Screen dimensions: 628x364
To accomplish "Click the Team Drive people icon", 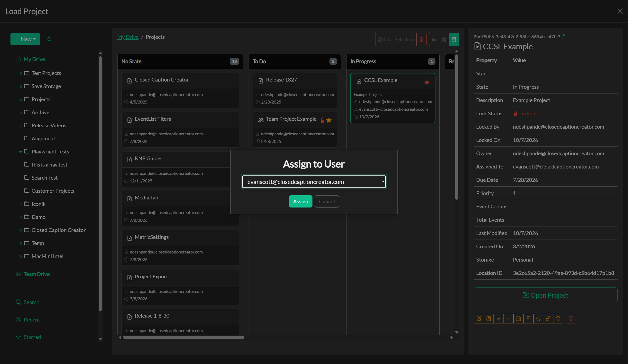I will click(x=19, y=274).
